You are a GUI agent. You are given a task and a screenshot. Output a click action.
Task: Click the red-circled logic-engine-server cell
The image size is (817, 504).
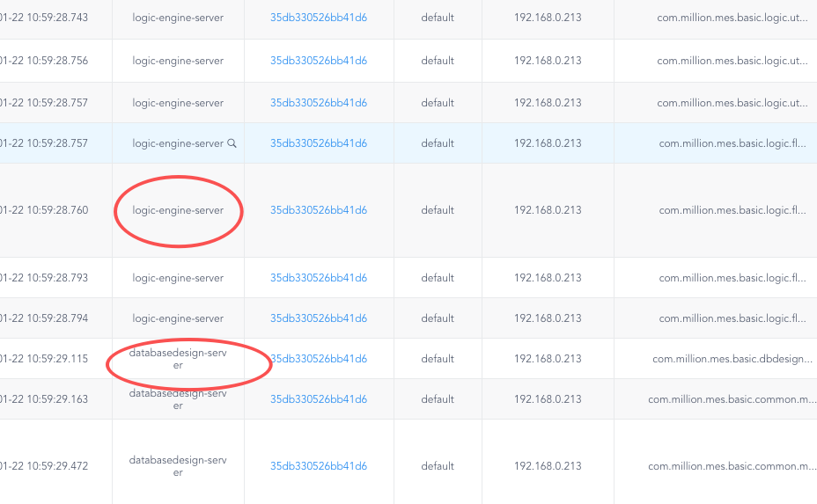[x=178, y=210]
